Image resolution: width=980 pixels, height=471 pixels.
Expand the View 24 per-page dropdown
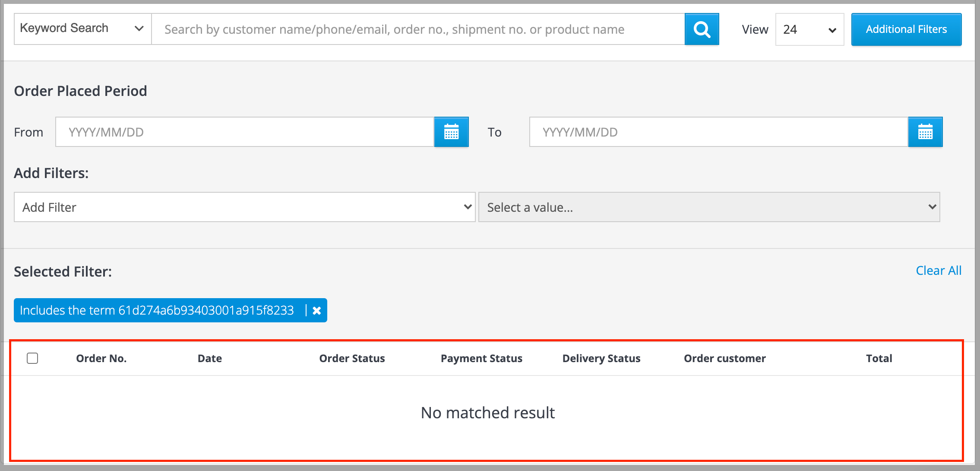(809, 29)
